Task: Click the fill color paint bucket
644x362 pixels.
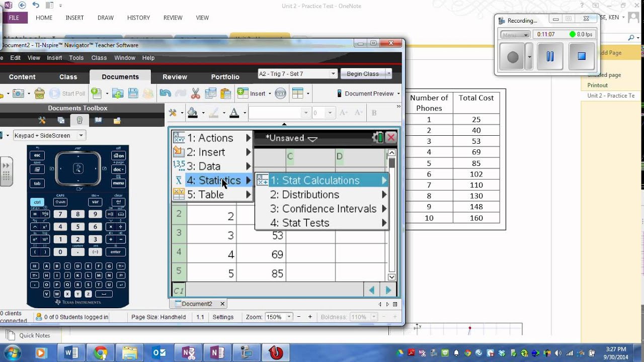Action: pyautogui.click(x=192, y=113)
